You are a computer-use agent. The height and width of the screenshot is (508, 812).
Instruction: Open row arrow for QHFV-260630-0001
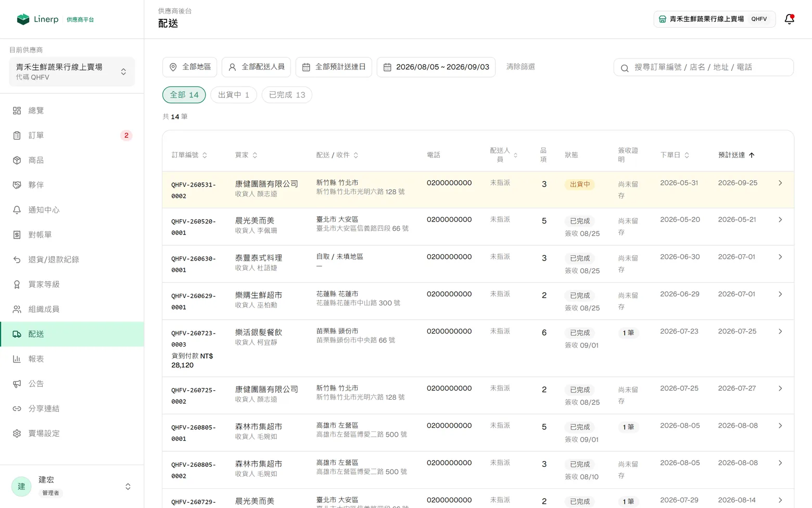click(x=780, y=257)
